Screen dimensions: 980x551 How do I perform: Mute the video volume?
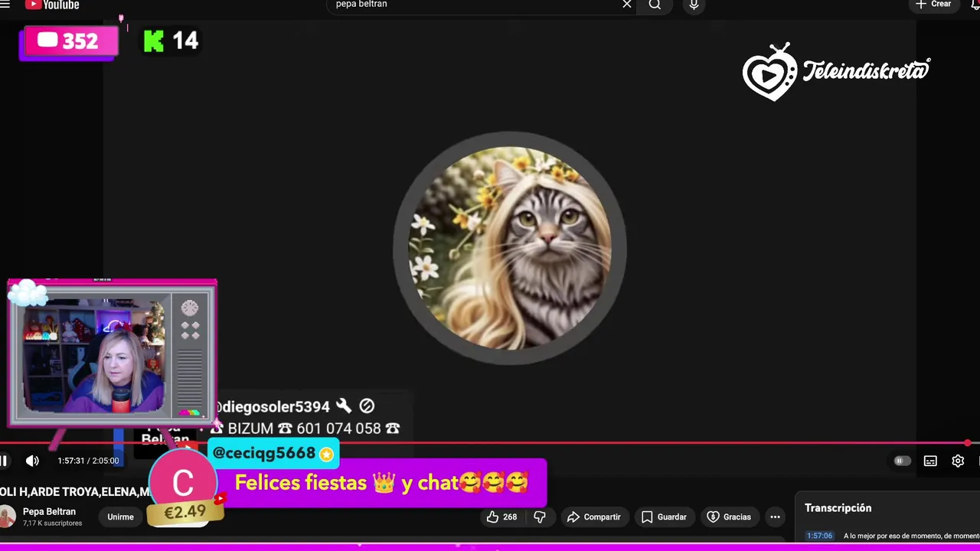click(32, 461)
